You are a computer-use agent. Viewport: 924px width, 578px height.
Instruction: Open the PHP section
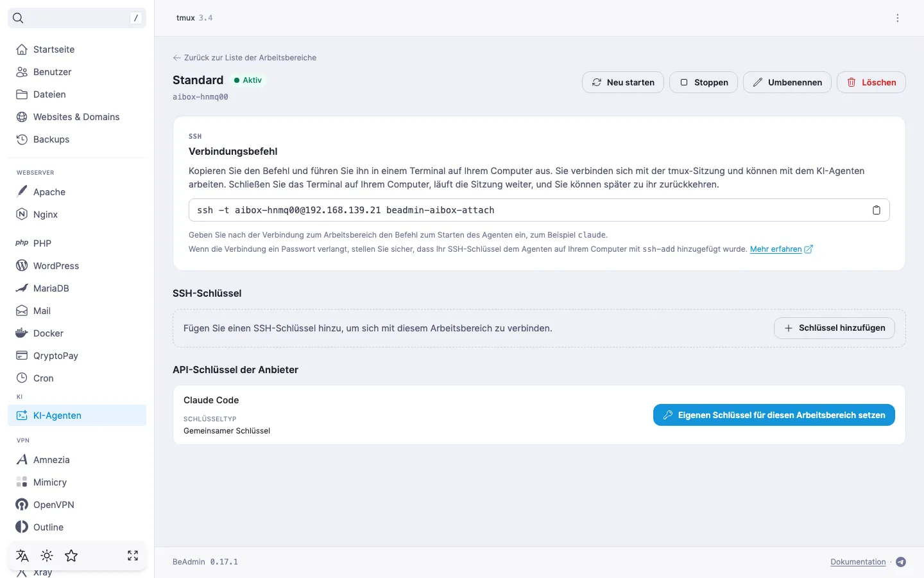pyautogui.click(x=77, y=243)
